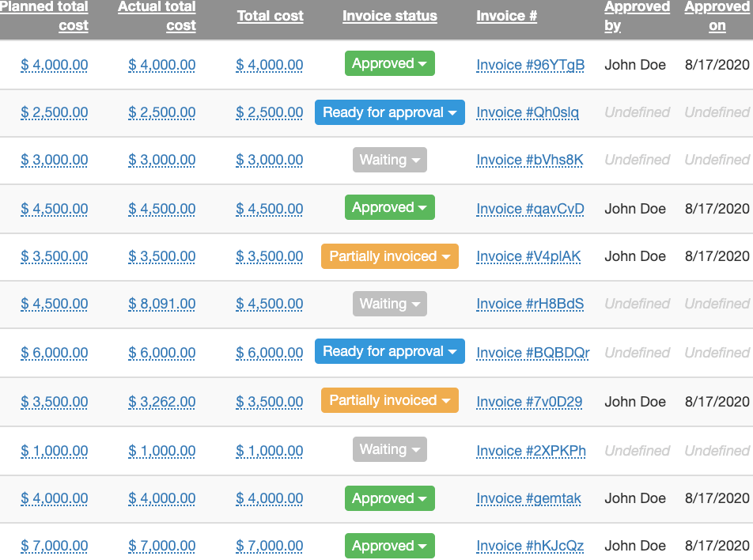Open Waiting dropdown in Invoice #rH8BdS row
753x560 pixels.
tap(389, 304)
